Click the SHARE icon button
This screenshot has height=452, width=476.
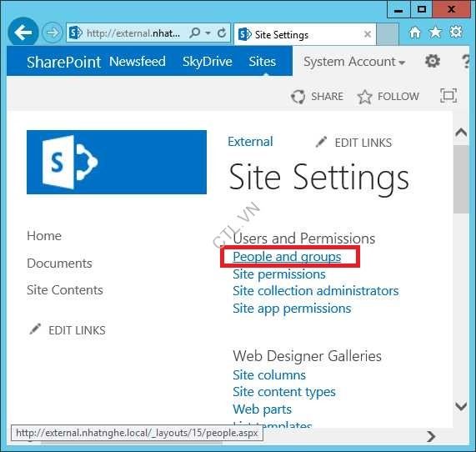318,97
